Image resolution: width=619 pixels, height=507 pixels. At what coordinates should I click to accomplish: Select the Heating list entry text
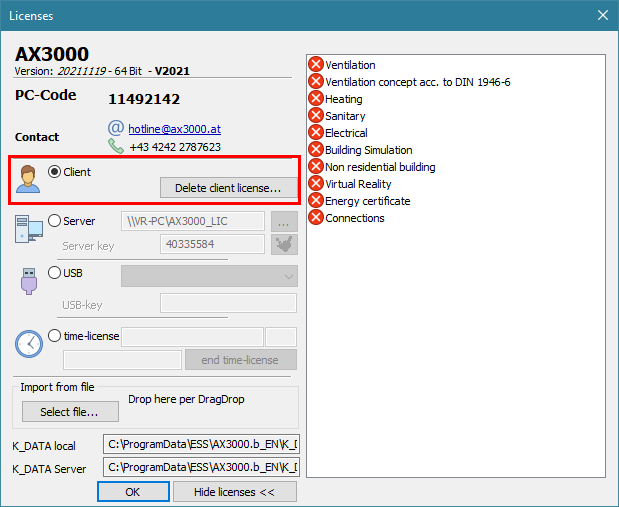[343, 99]
